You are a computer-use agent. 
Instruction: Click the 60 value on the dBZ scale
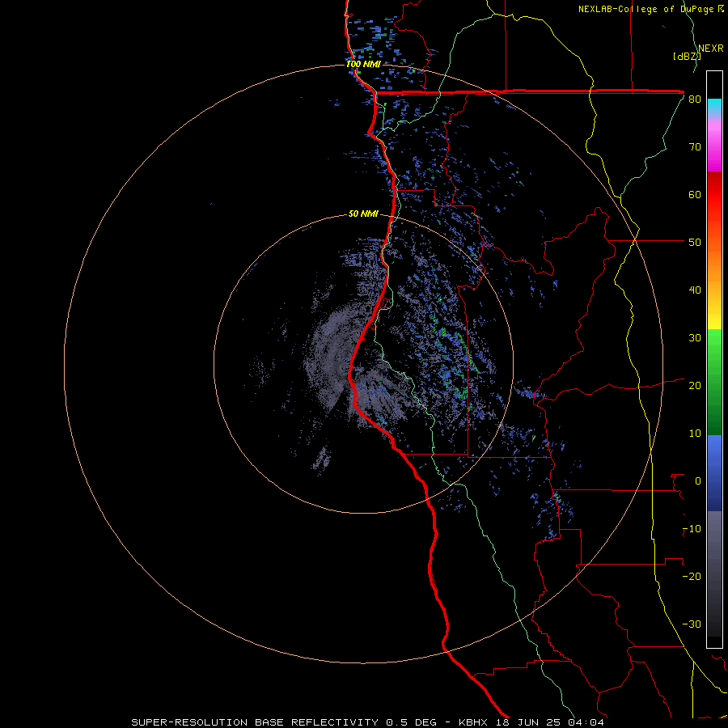[695, 194]
